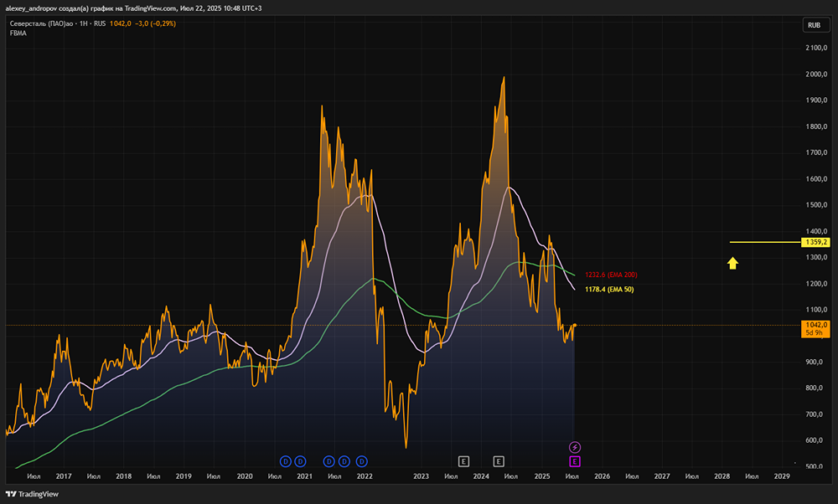838x504 pixels.
Task: Select the FBMA indicator label
Action: coord(18,33)
